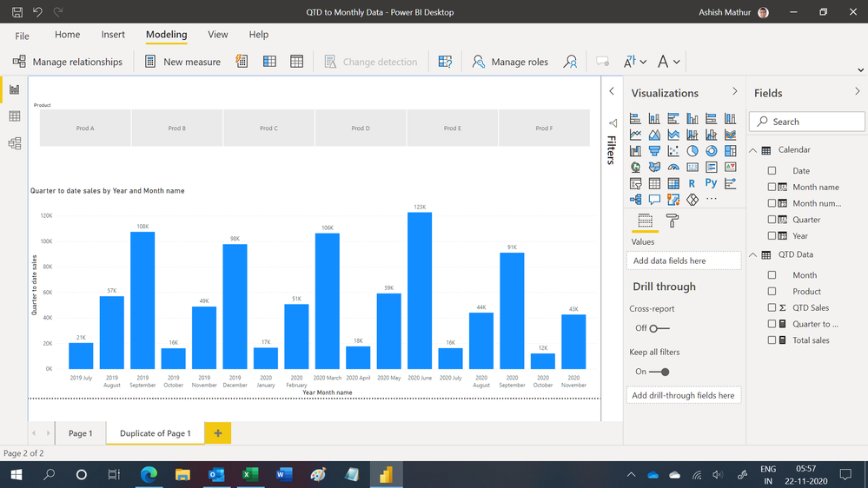
Task: Check the Date field
Action: coord(772,171)
